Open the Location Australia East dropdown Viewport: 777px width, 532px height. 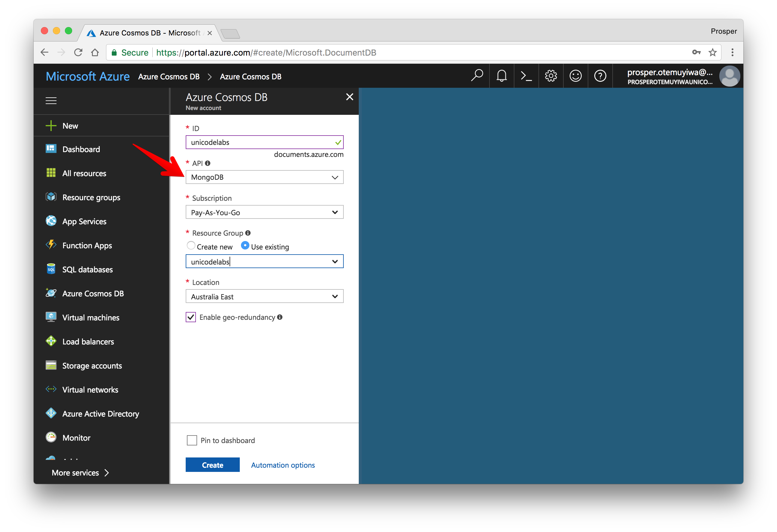[264, 297]
